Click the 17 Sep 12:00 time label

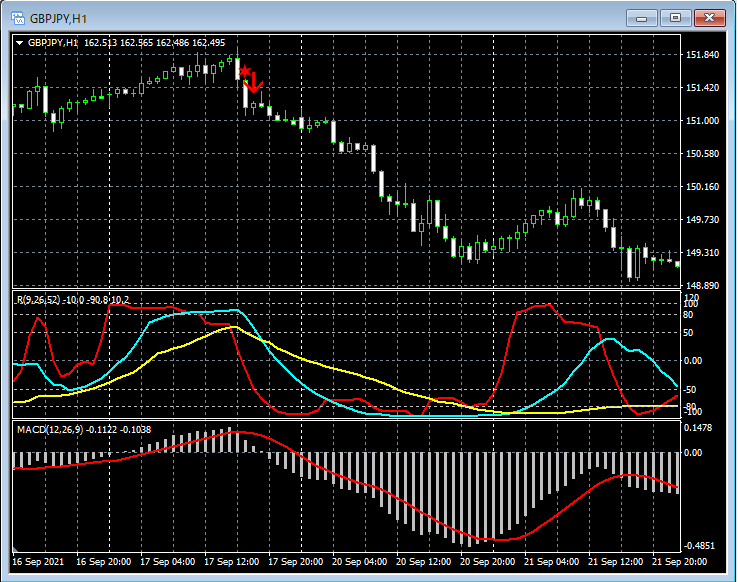pos(232,562)
